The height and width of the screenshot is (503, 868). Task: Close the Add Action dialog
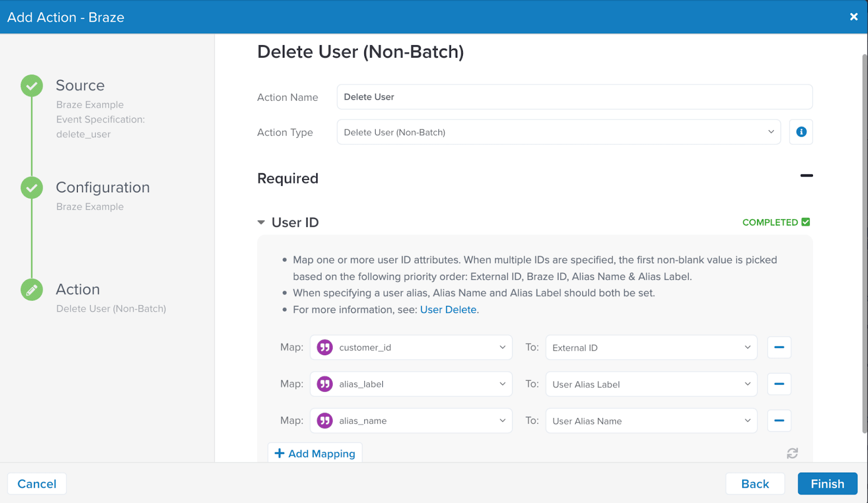853,17
